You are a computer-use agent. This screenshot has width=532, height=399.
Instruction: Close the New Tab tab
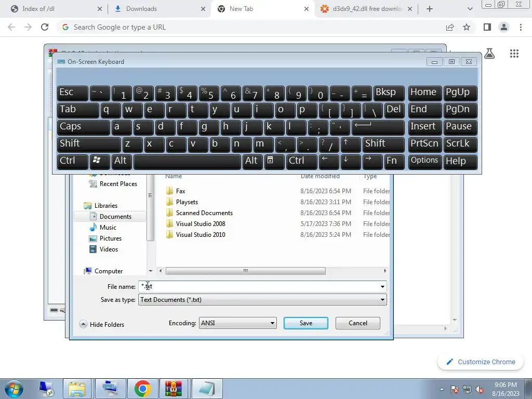(307, 9)
